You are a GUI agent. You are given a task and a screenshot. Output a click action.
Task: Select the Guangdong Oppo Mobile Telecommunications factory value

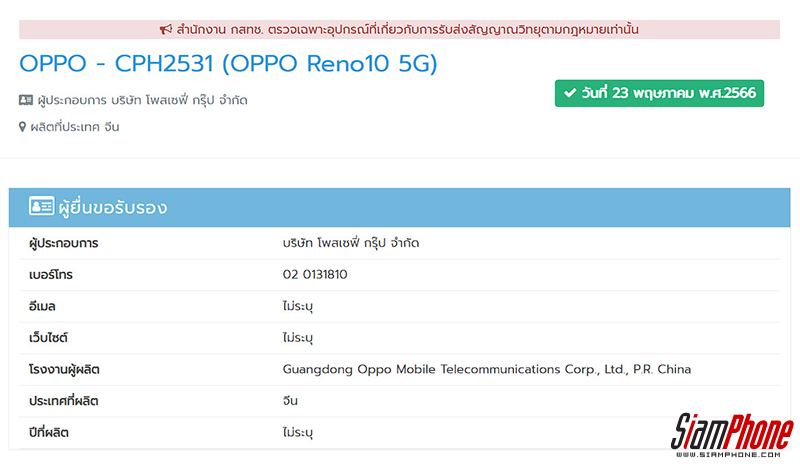coord(487,369)
